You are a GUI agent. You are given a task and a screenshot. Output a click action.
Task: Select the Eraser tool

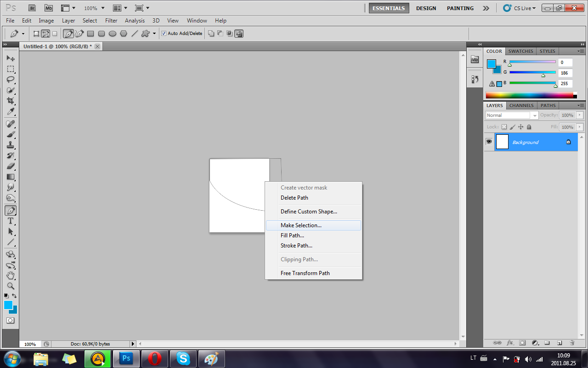pyautogui.click(x=11, y=166)
